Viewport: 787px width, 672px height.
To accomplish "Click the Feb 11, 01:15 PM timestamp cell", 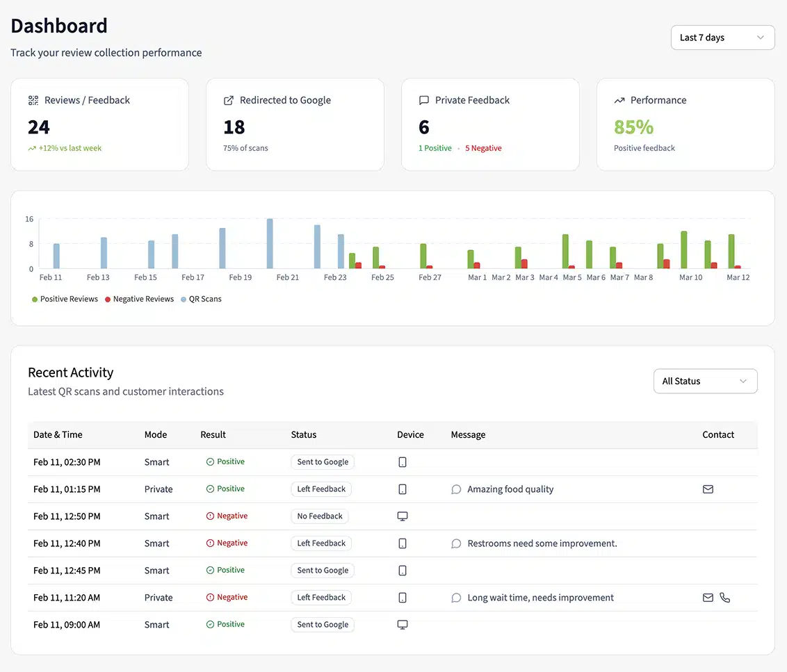I will click(x=67, y=489).
